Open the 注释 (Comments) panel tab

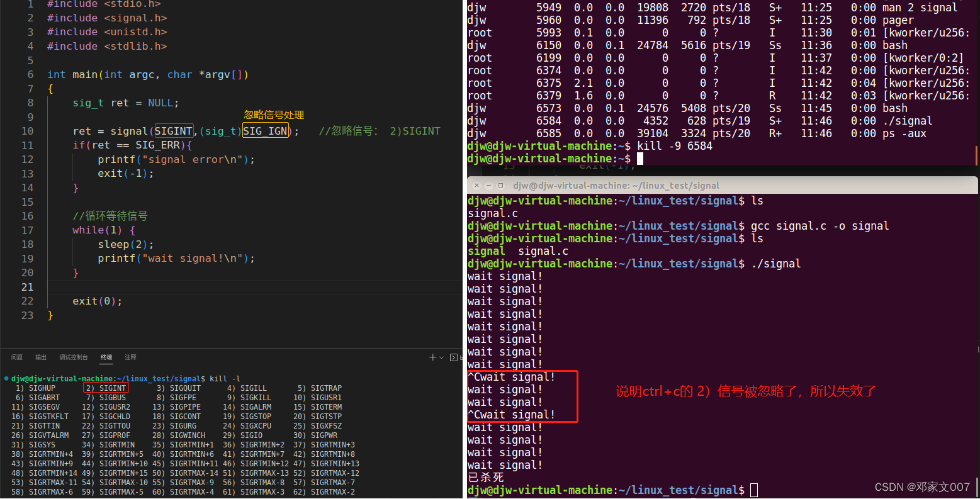pos(130,357)
